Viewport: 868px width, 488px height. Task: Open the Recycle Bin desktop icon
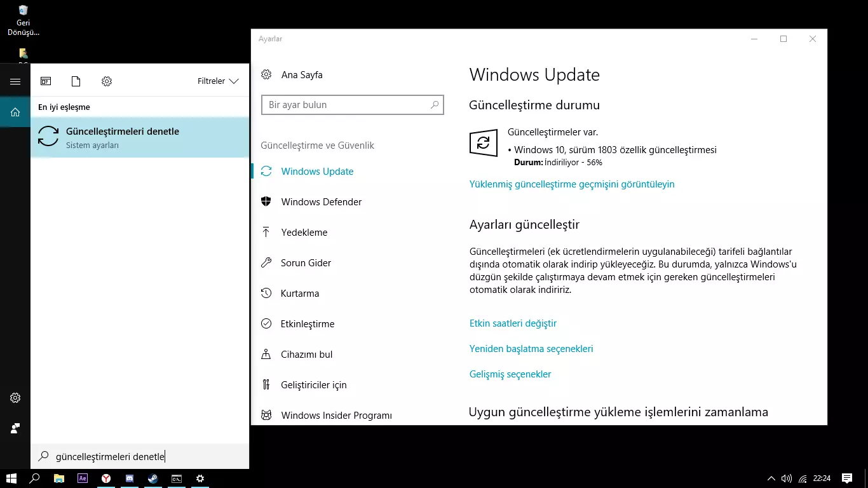coord(23,20)
